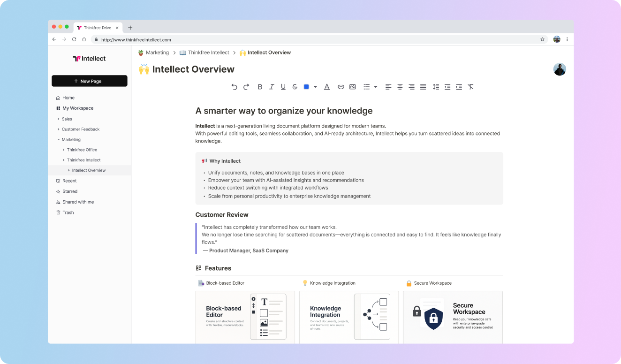The width and height of the screenshot is (621, 364).
Task: Insert an image
Action: (x=353, y=87)
